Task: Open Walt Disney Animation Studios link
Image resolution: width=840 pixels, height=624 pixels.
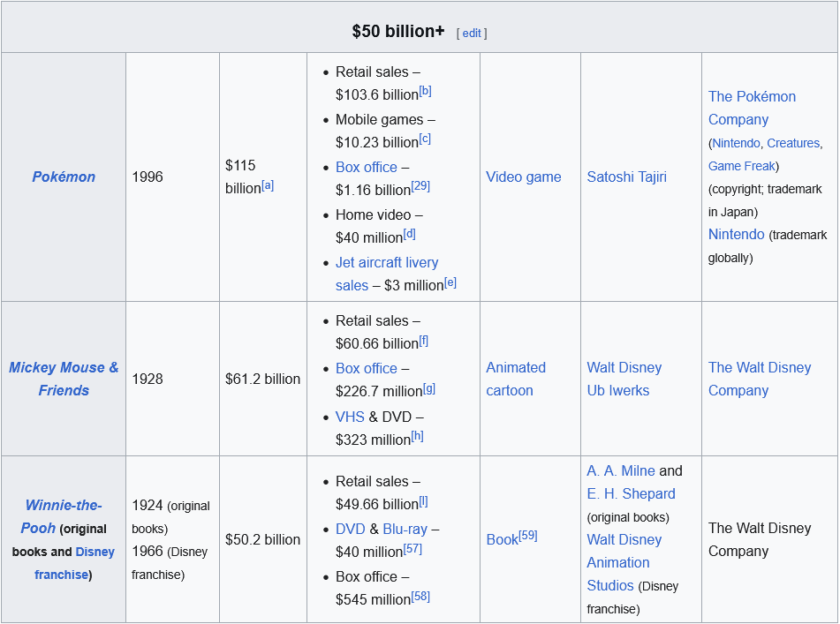Action: [x=624, y=562]
